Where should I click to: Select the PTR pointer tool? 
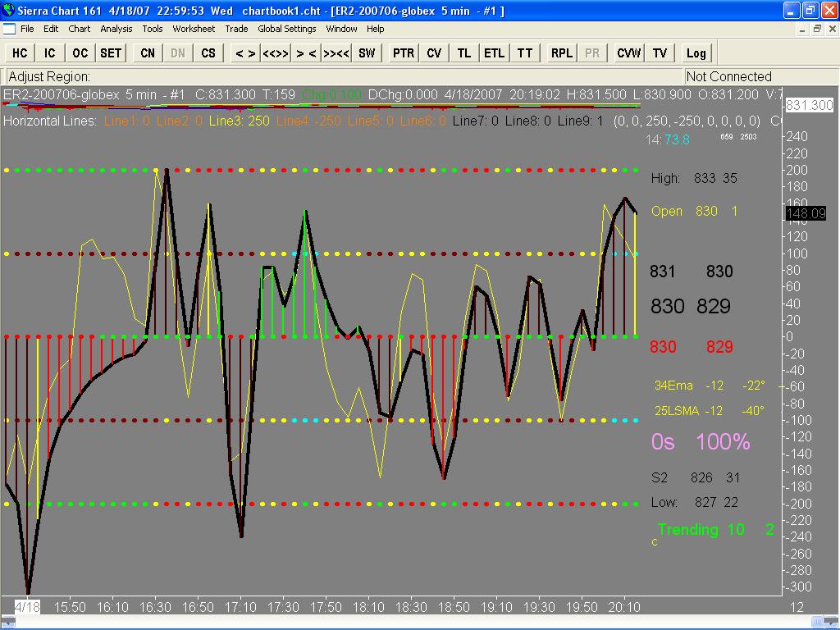tap(404, 53)
